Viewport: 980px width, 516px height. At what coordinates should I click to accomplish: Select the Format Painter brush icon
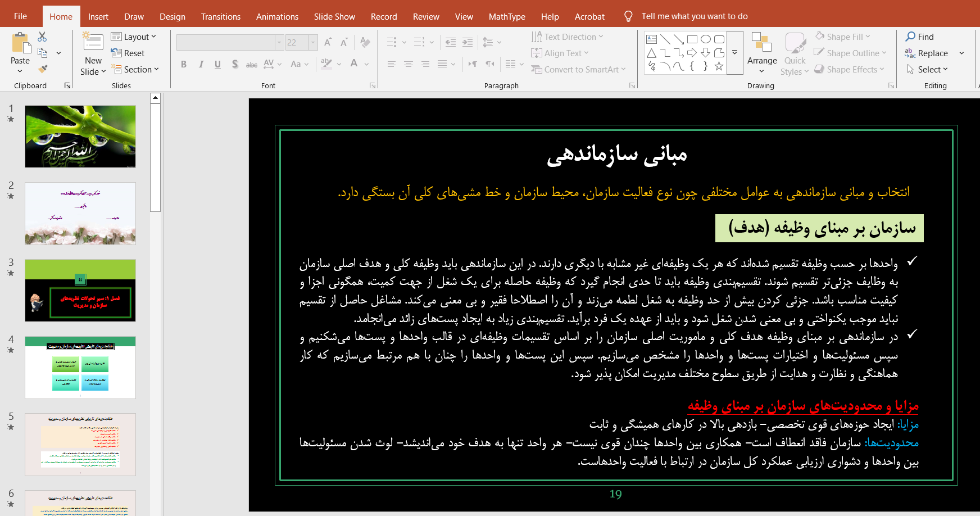click(x=43, y=69)
